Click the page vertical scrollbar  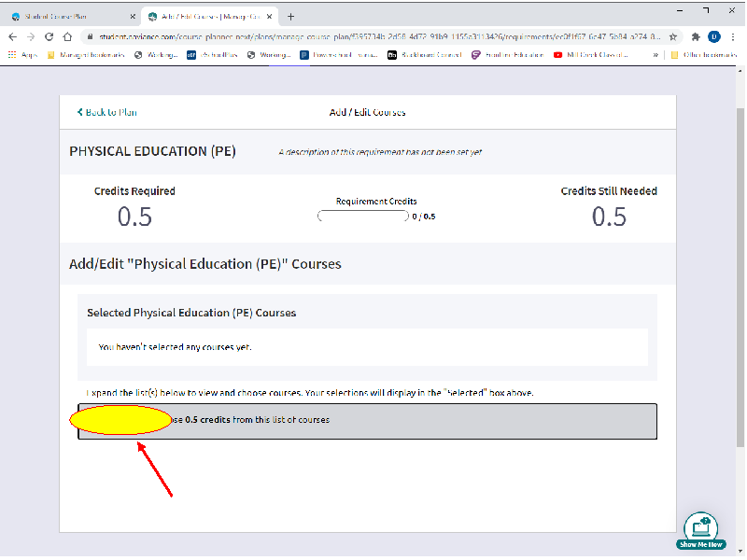pos(740,277)
